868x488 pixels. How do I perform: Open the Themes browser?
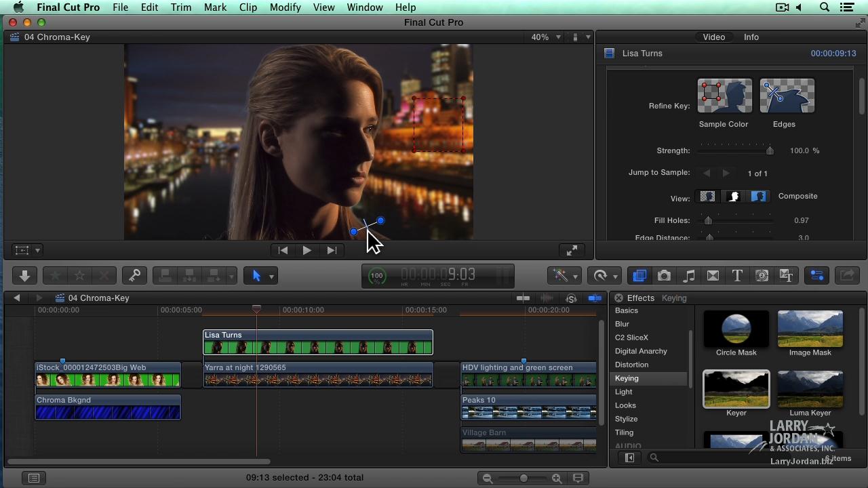pyautogui.click(x=786, y=276)
